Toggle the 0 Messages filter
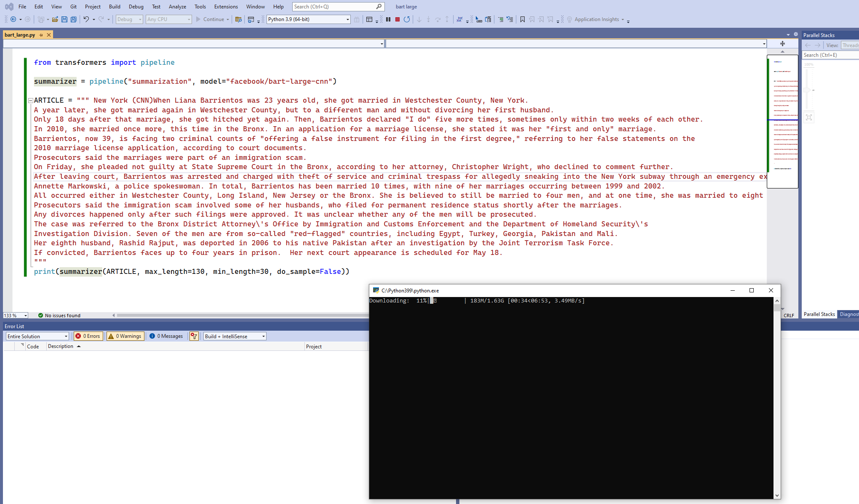This screenshot has width=859, height=504. 166,336
